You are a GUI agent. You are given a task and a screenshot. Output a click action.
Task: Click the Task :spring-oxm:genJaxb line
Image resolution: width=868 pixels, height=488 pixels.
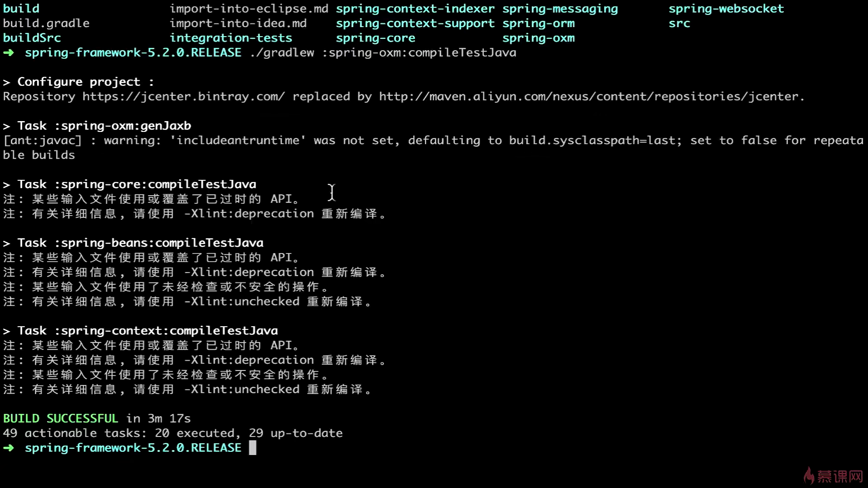click(x=104, y=126)
